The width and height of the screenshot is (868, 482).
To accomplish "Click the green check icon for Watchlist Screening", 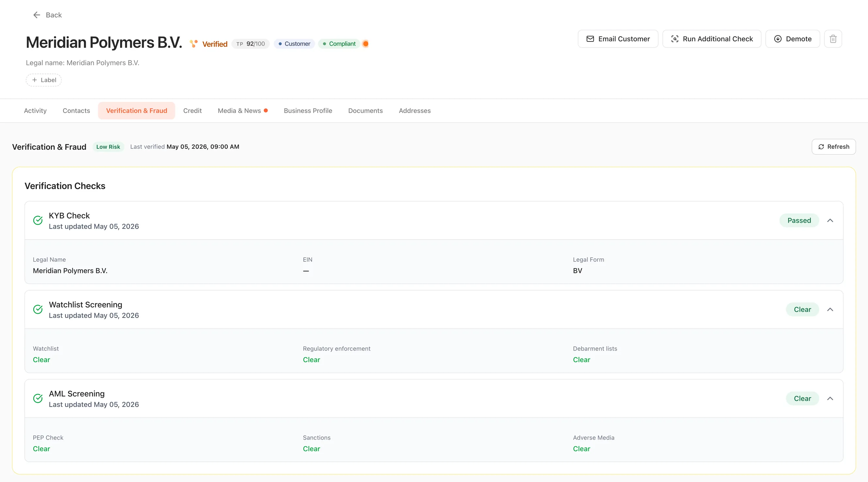I will 38,309.
